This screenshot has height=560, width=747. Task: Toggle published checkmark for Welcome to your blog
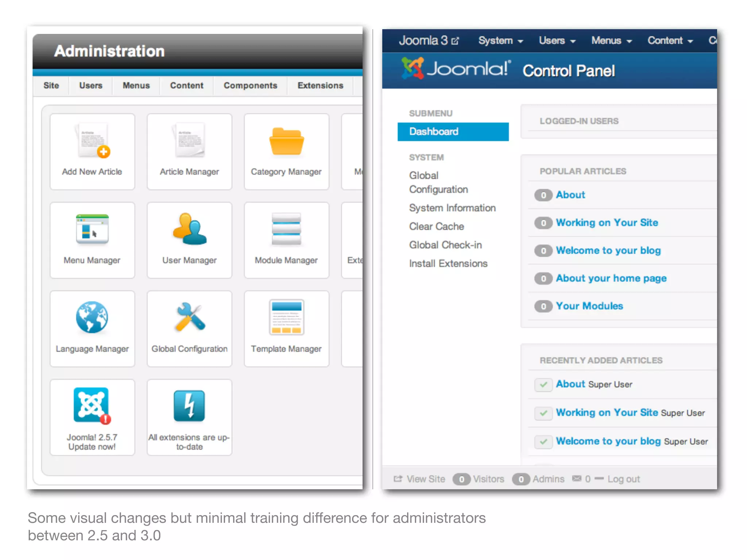(543, 442)
